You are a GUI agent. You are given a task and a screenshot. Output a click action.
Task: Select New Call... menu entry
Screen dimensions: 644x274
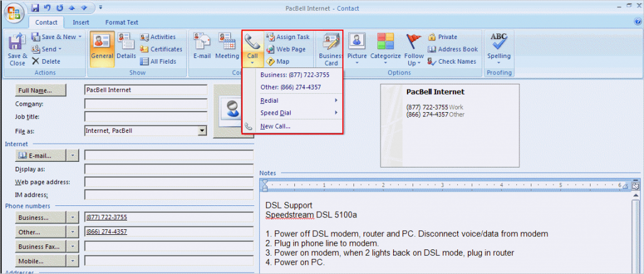pos(293,127)
